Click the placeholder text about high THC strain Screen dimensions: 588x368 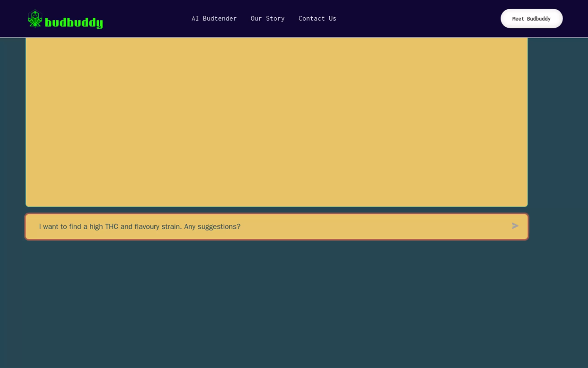pyautogui.click(x=140, y=227)
